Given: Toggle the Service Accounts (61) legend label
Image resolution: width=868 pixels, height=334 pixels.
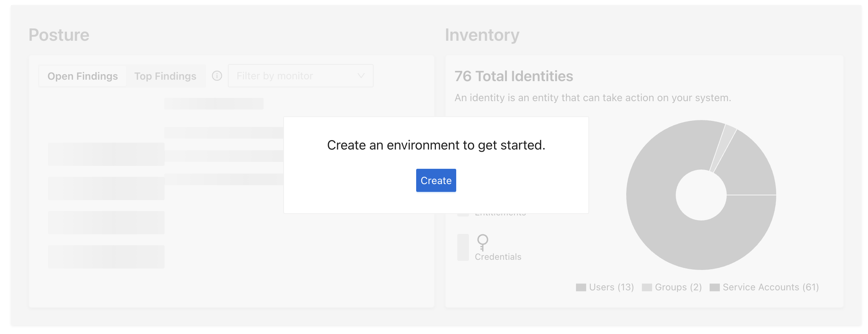Looking at the screenshot, I should [x=770, y=287].
